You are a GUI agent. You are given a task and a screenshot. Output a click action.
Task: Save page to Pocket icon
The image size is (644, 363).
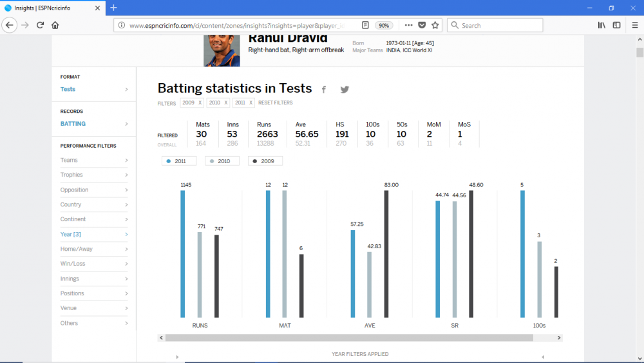coord(422,25)
